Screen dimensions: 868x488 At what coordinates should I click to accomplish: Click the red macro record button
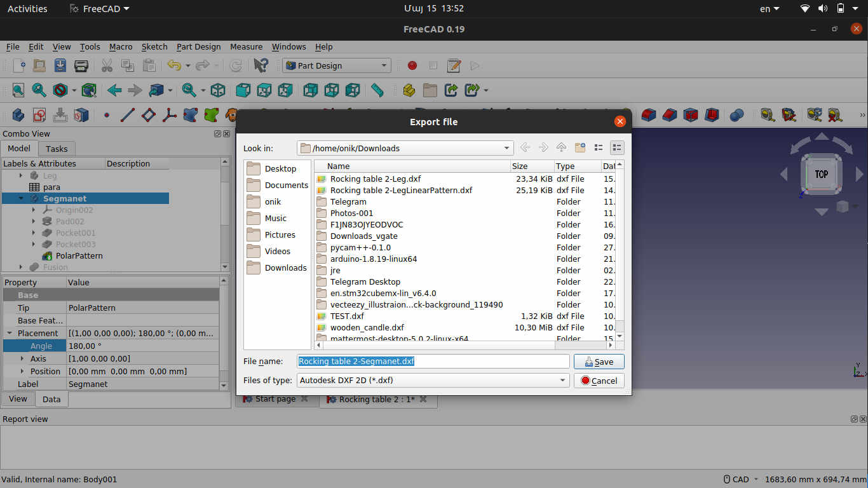coord(412,65)
